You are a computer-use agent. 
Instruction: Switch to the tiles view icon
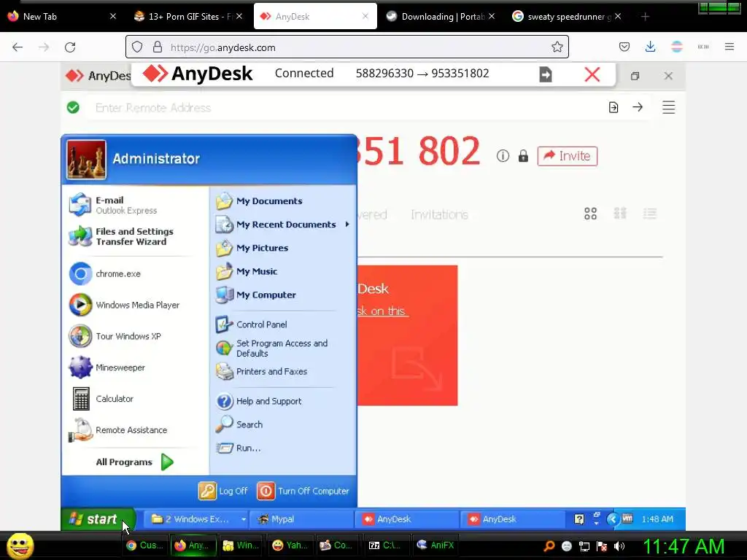[x=590, y=214]
